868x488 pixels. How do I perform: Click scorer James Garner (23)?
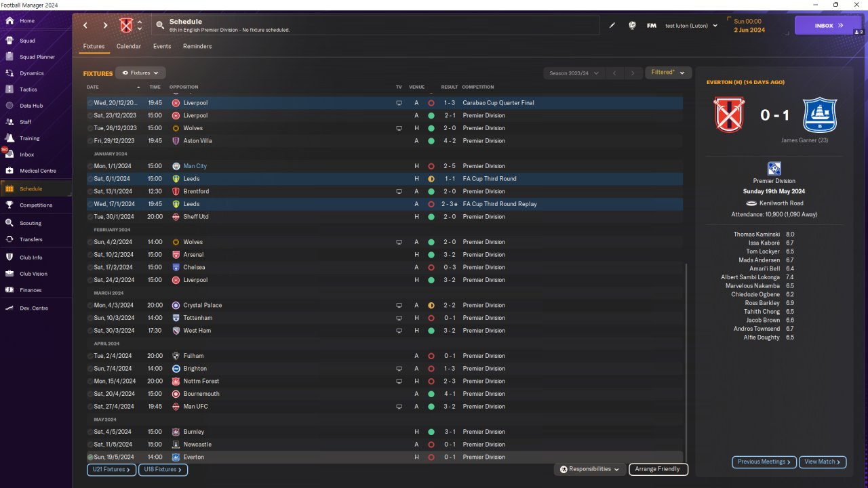tap(804, 140)
